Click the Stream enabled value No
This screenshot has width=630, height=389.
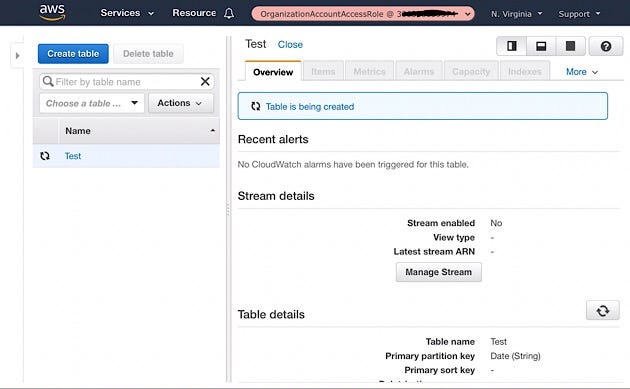(496, 223)
